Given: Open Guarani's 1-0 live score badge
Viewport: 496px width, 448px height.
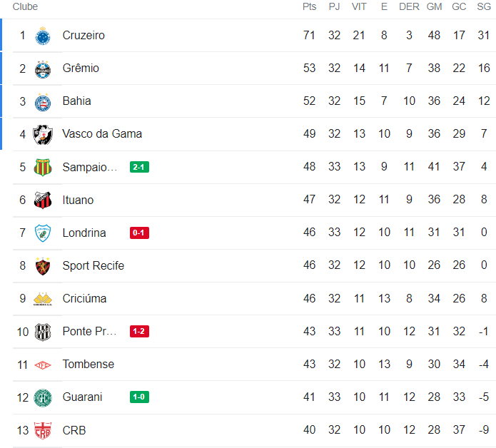Looking at the screenshot, I should tap(139, 397).
